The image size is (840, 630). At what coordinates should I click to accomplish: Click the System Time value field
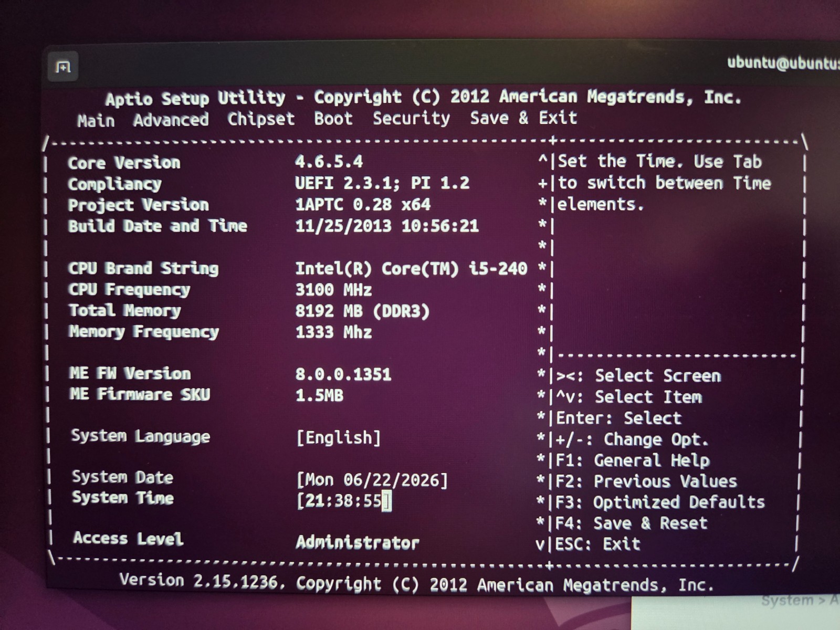click(x=344, y=501)
